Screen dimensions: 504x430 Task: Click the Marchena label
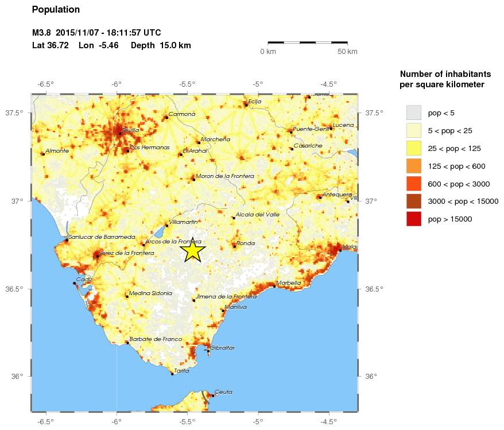[216, 139]
